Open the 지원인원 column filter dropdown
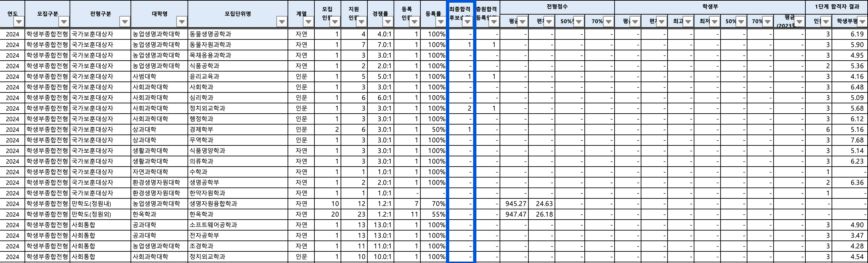This screenshot has width=868, height=263. pyautogui.click(x=361, y=22)
